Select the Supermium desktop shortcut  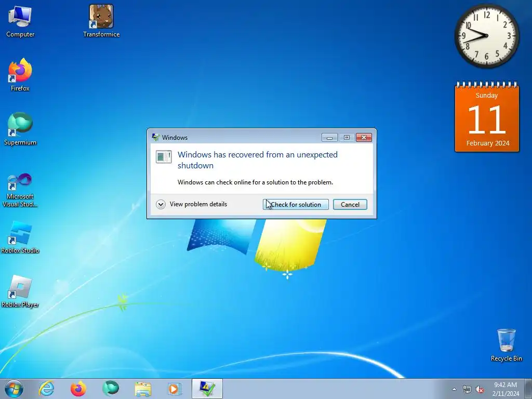(20, 129)
